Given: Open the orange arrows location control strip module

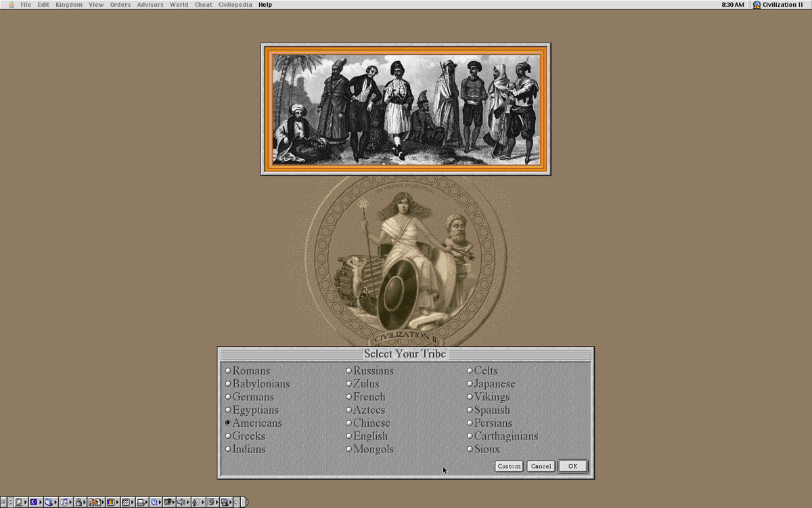Looking at the screenshot, I should 95,503.
